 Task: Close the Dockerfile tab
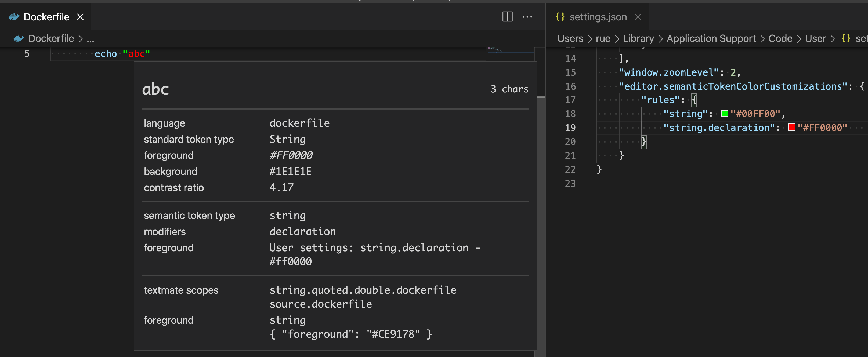click(x=80, y=17)
